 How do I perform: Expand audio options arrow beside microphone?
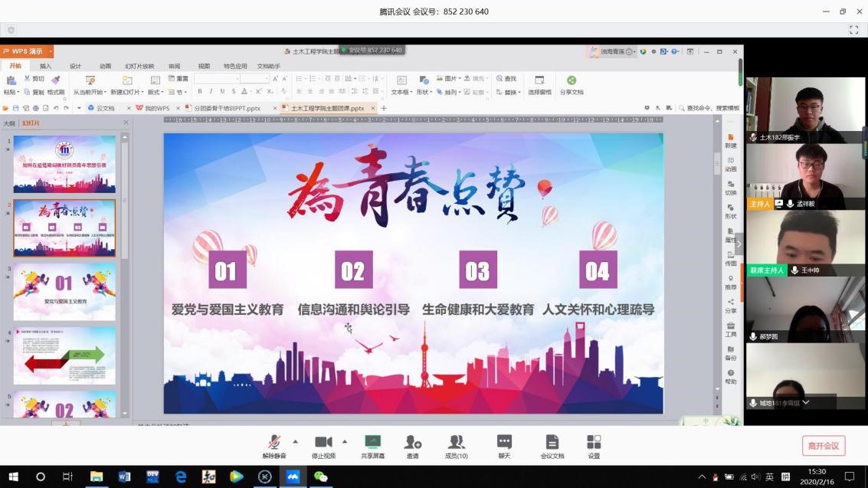tap(295, 441)
